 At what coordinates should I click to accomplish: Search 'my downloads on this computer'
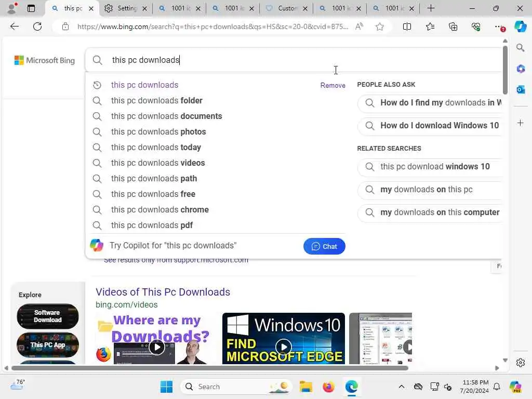tap(430, 212)
